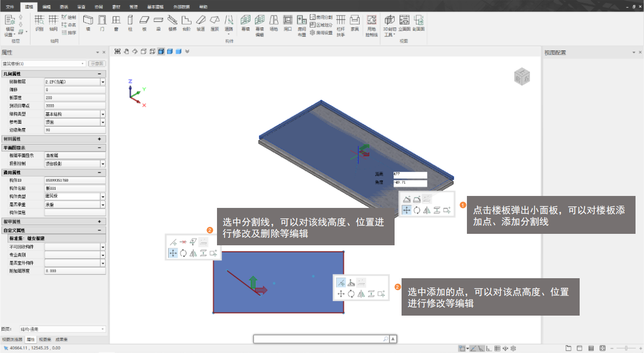Pick the 屋顶 (roof) tool

pos(215,23)
